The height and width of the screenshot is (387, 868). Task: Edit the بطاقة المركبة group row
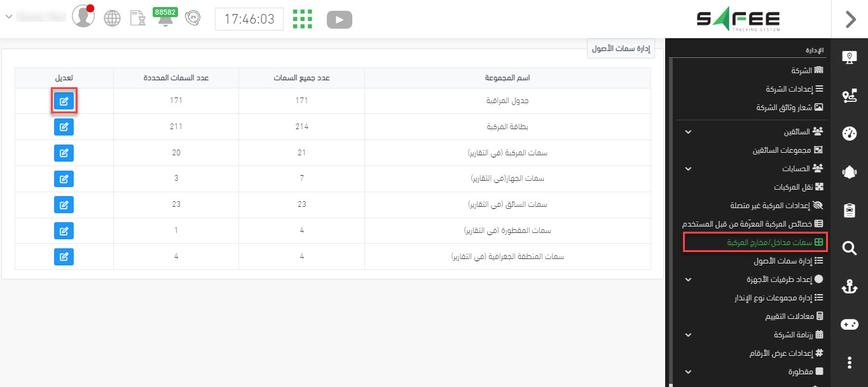point(64,127)
